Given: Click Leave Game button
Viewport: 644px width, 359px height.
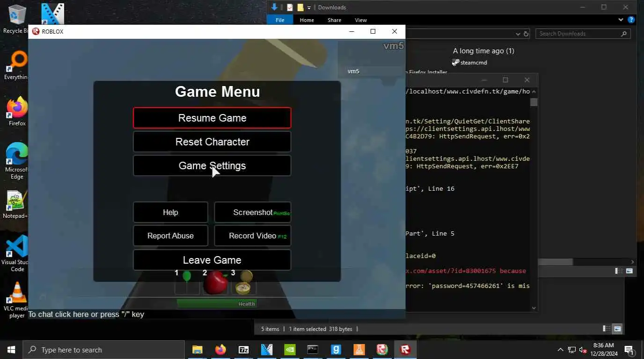Looking at the screenshot, I should click(x=212, y=260).
